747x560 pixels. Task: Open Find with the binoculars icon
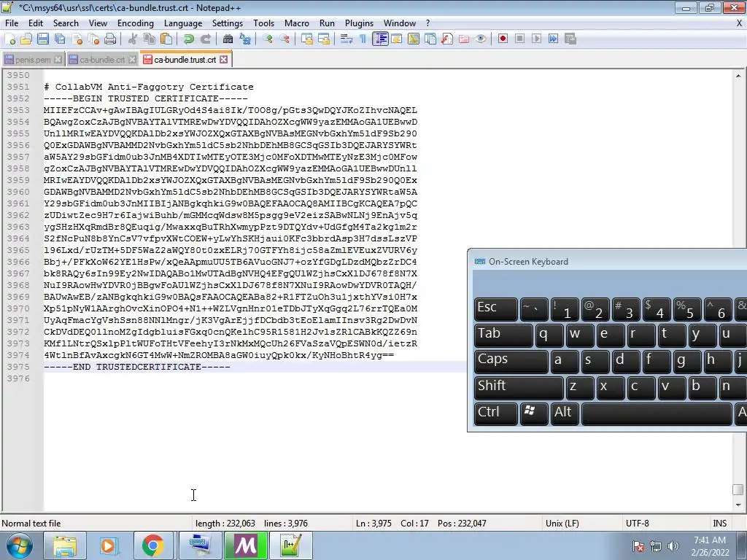click(228, 39)
